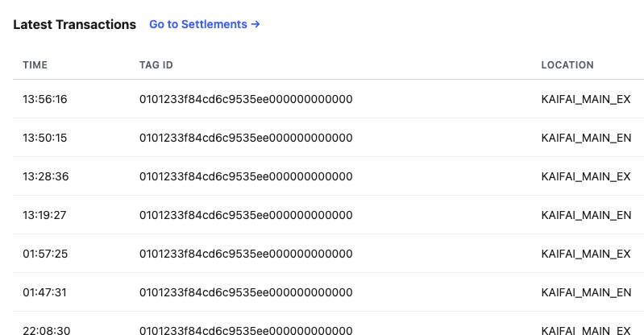Click KAIFAI_MAIN_EX location in the 13:56:16 row

586,99
